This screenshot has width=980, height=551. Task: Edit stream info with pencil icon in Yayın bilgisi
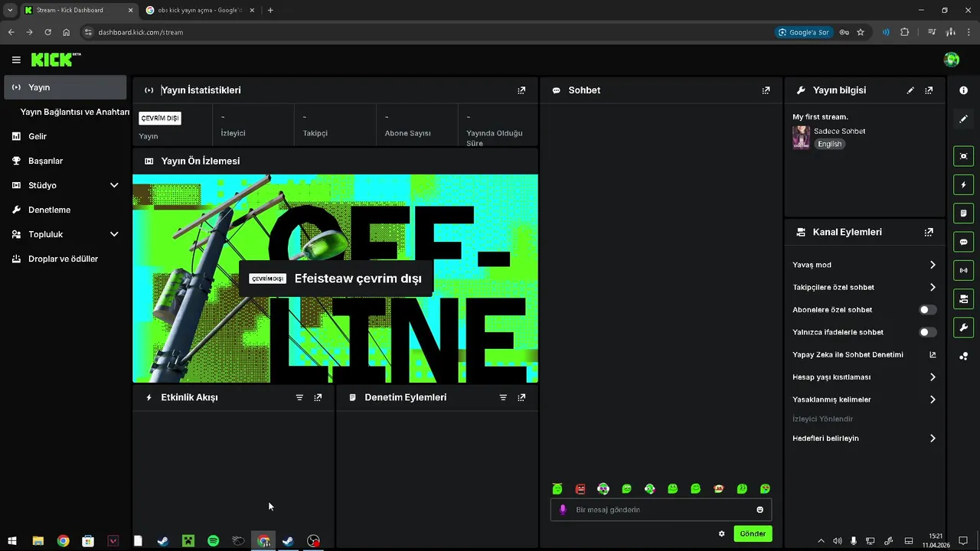910,90
